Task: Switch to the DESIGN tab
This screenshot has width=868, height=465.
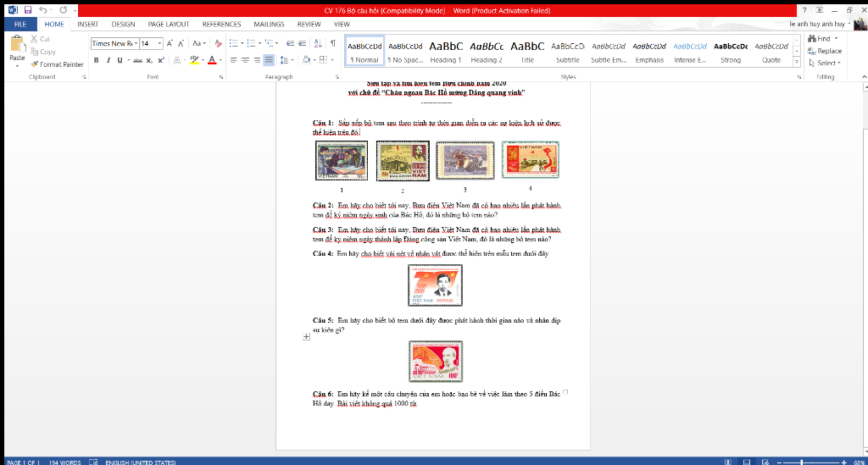Action: coord(123,24)
